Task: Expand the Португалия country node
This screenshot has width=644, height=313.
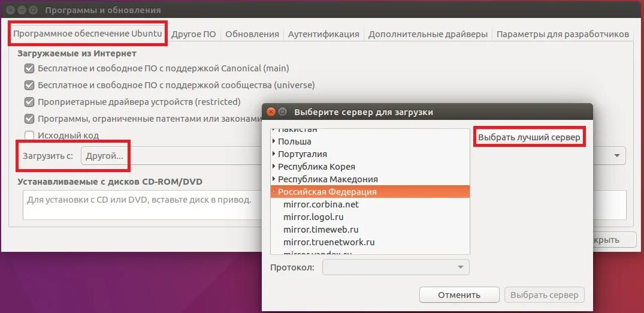Action: 274,154
